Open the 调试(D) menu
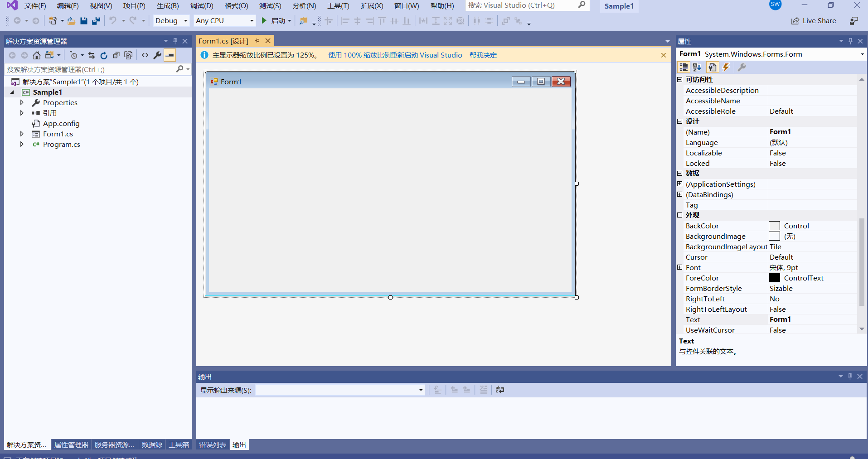The height and width of the screenshot is (459, 868). pyautogui.click(x=202, y=5)
